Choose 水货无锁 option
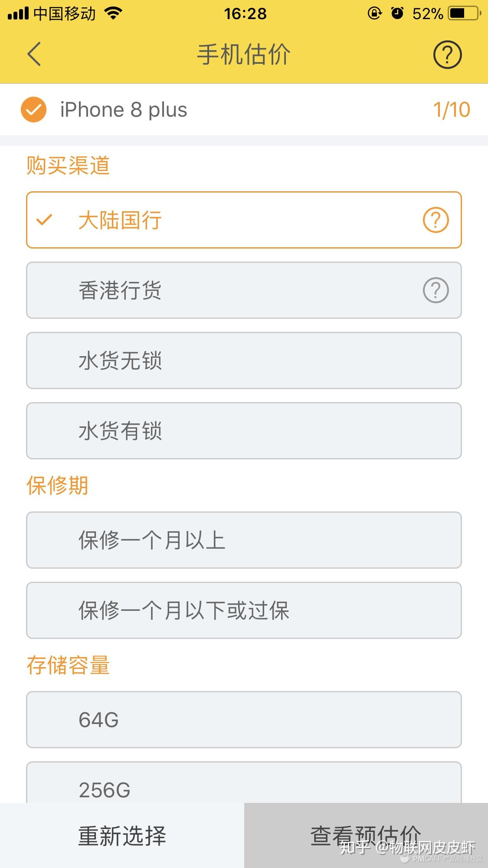The width and height of the screenshot is (488, 868). 244,360
